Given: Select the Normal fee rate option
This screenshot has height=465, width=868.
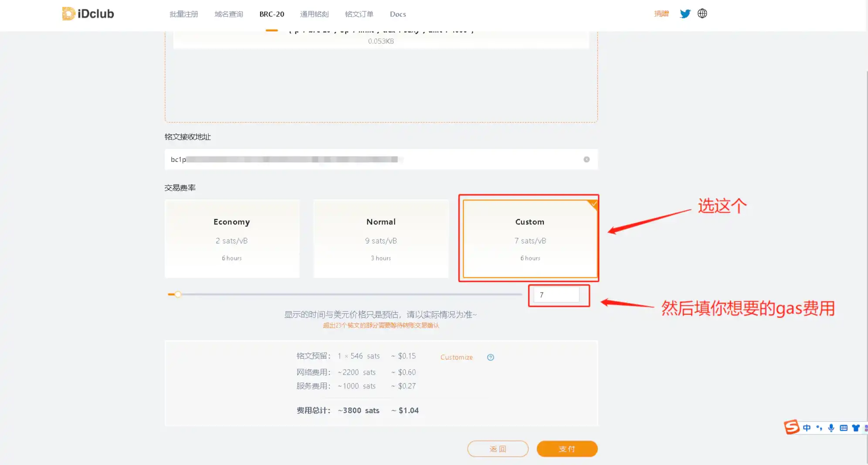Looking at the screenshot, I should [x=380, y=239].
